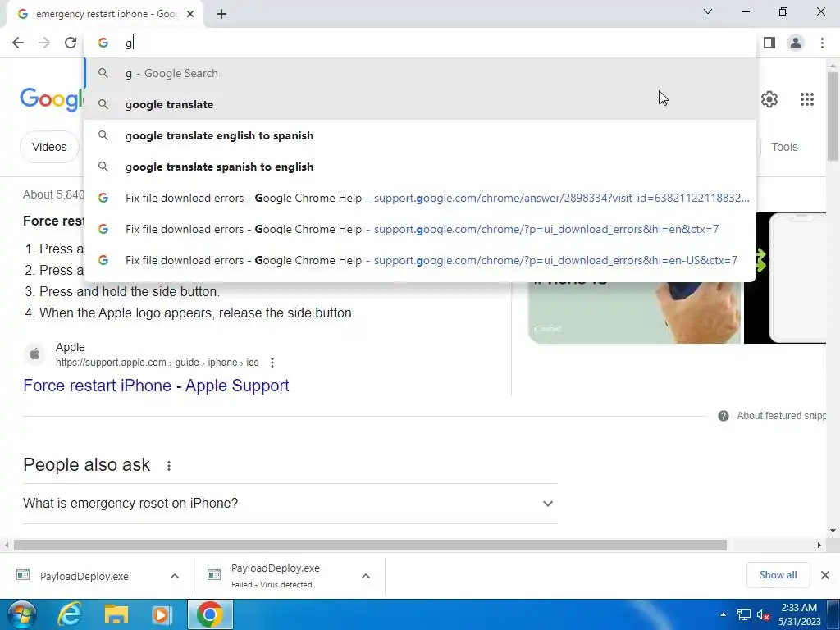Open the Windows Start menu
The height and width of the screenshot is (630, 840).
tap(21, 614)
